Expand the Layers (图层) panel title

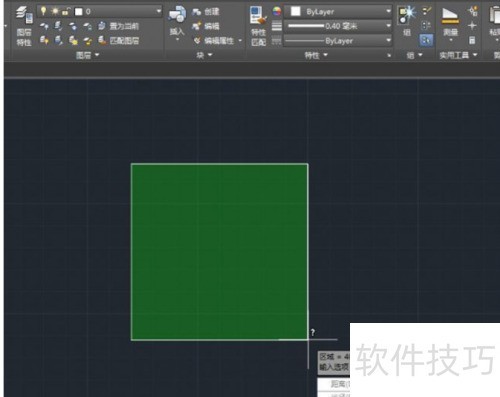pyautogui.click(x=88, y=55)
